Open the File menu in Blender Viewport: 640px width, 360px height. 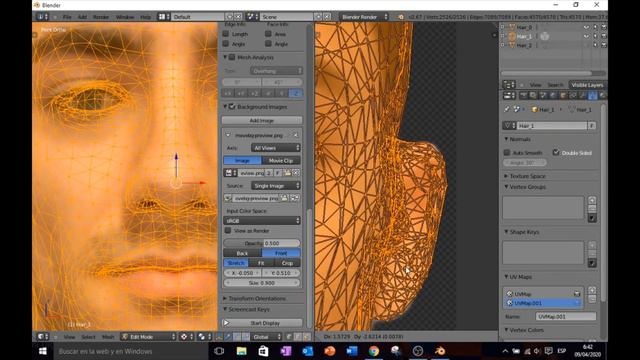67,17
